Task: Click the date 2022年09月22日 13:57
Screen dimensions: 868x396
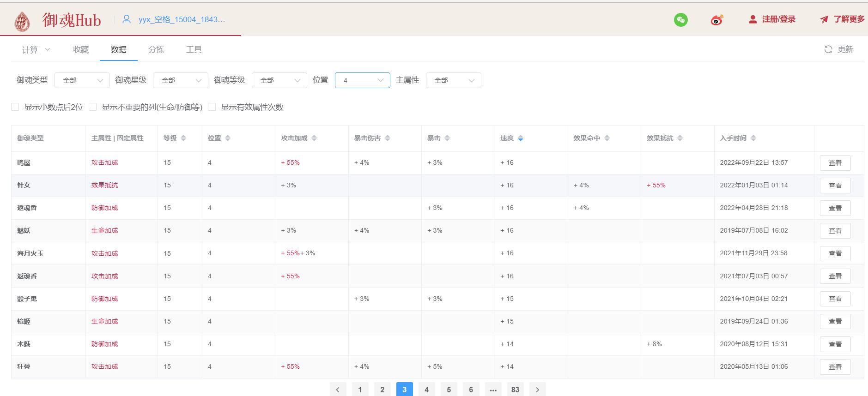Action: 754,162
